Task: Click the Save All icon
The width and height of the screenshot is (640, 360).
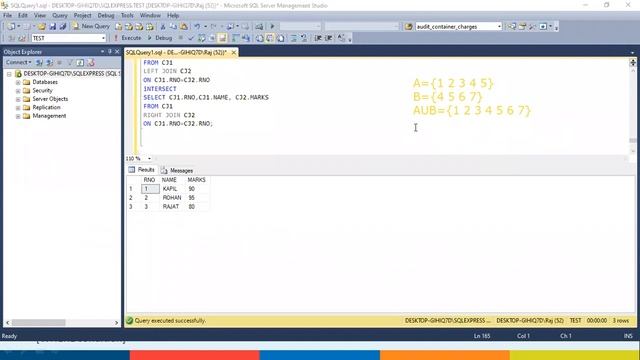Action: (x=63, y=27)
